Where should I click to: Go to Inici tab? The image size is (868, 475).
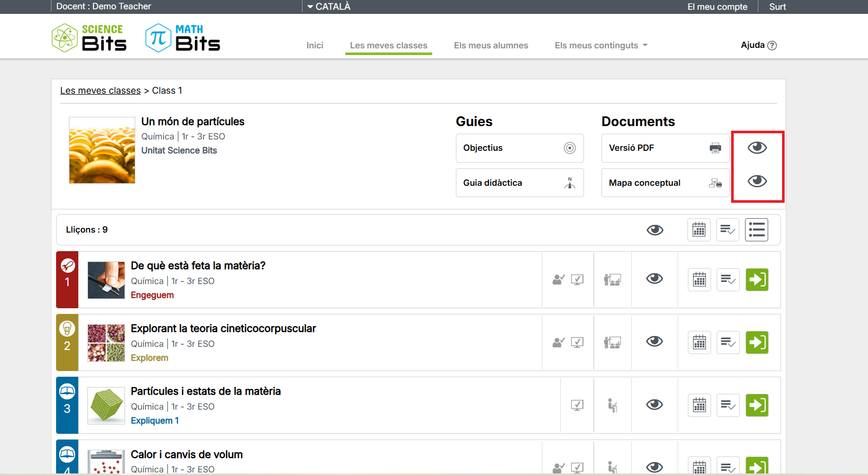coord(315,45)
